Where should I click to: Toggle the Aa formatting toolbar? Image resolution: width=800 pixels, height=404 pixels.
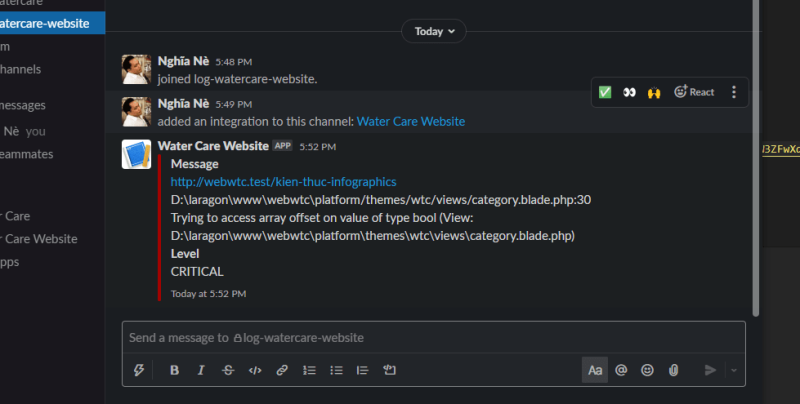[x=595, y=370]
